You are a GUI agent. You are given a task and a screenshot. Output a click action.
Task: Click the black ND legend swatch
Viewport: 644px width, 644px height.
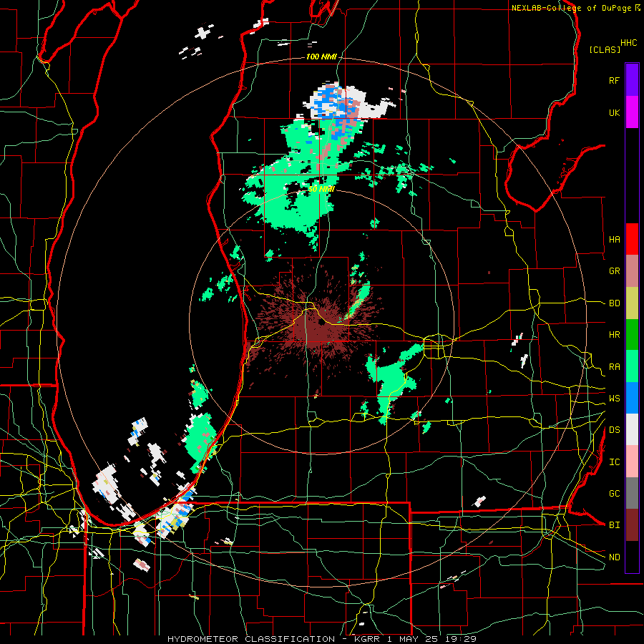(x=632, y=557)
